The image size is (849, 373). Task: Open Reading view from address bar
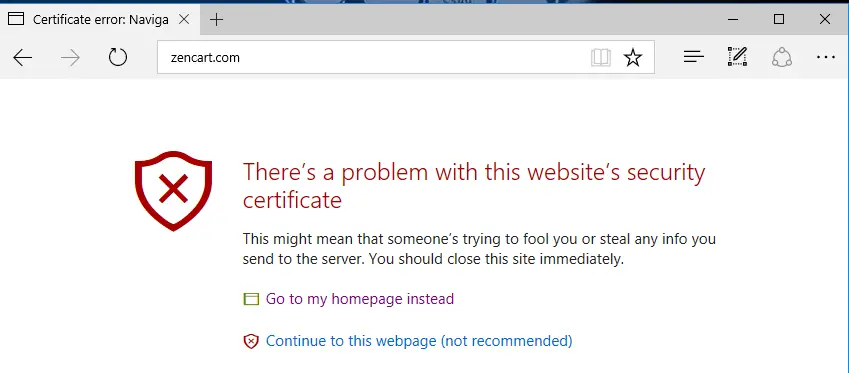(x=600, y=57)
